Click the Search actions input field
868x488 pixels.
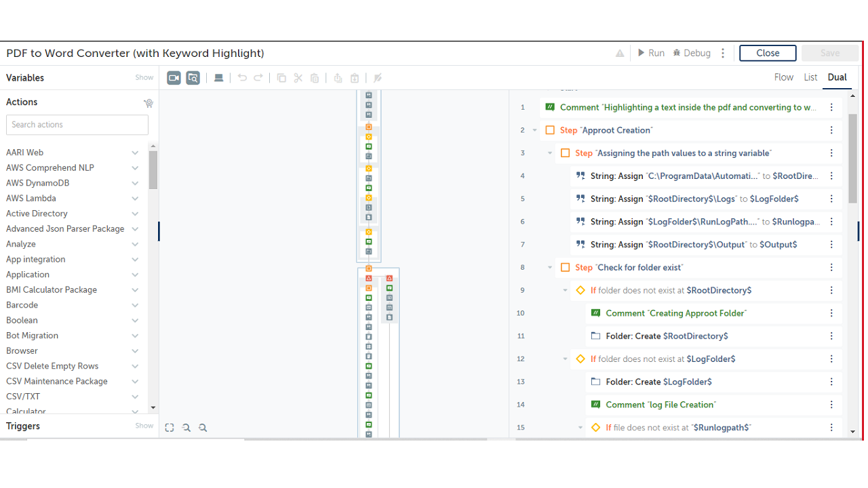click(x=77, y=125)
